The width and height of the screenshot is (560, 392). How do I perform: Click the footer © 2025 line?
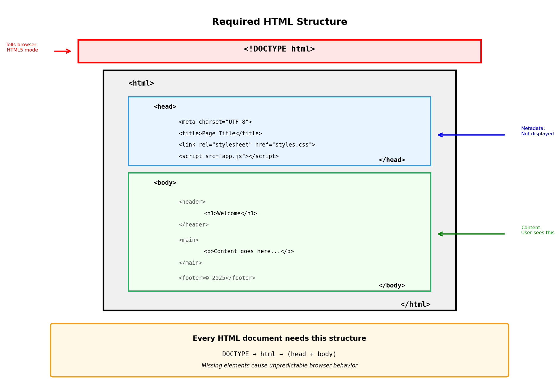217,278
